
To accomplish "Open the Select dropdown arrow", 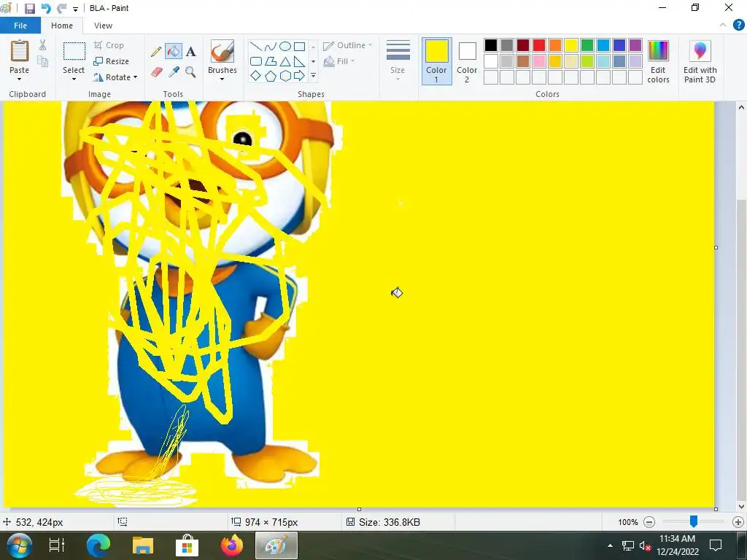I will tap(74, 79).
